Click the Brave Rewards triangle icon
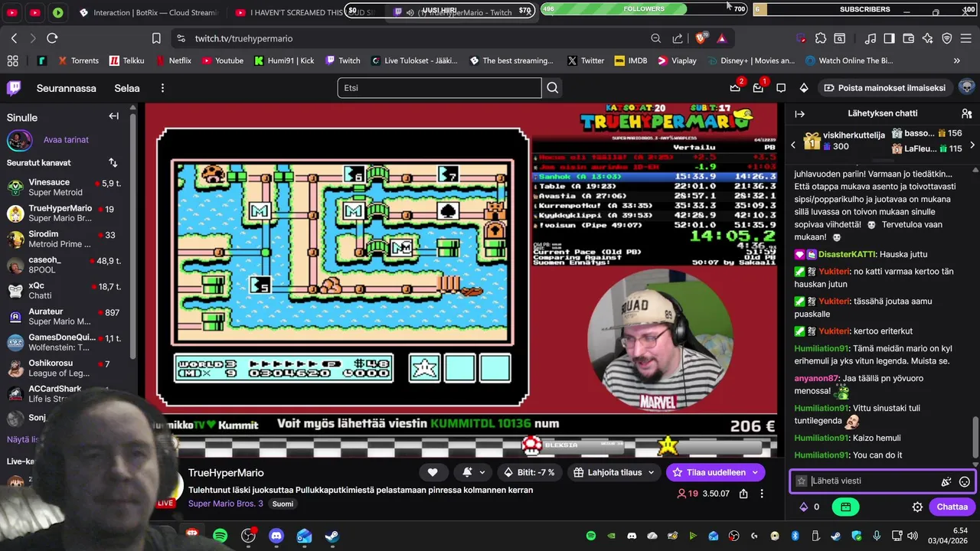980x551 pixels. click(x=722, y=38)
